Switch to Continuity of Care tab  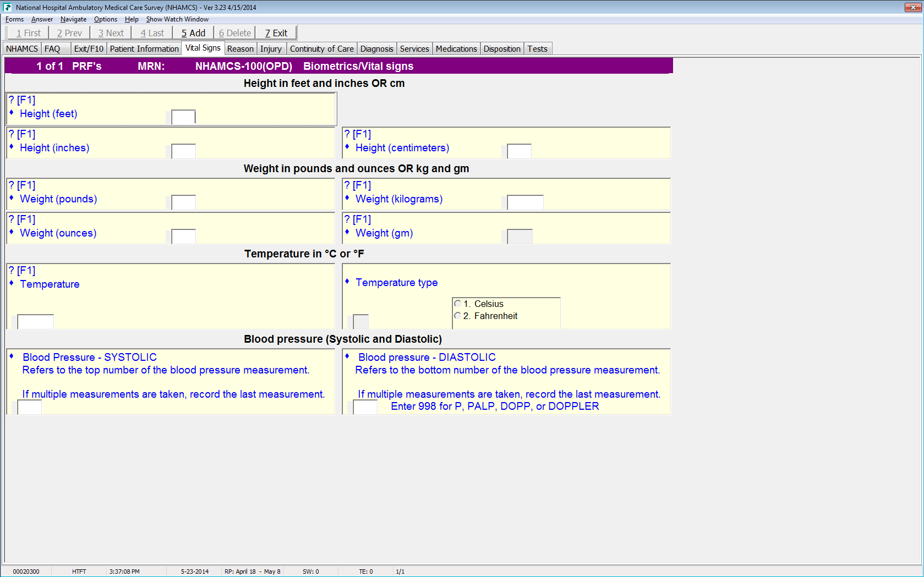coord(322,49)
